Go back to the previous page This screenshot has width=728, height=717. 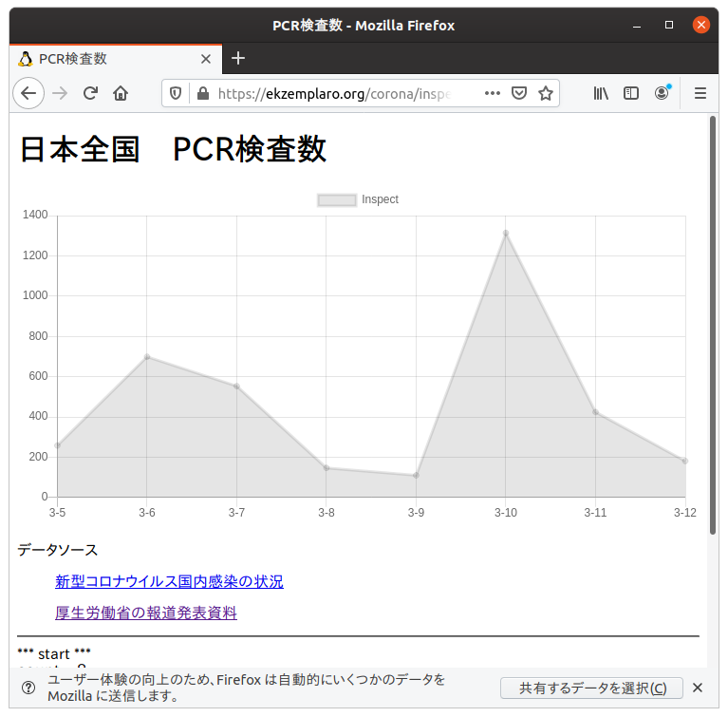28,93
